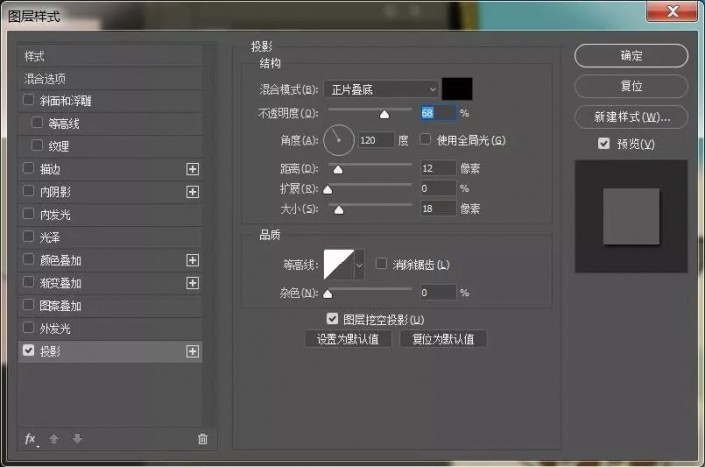Close the 图层样式 dialog

pyautogui.click(x=672, y=11)
